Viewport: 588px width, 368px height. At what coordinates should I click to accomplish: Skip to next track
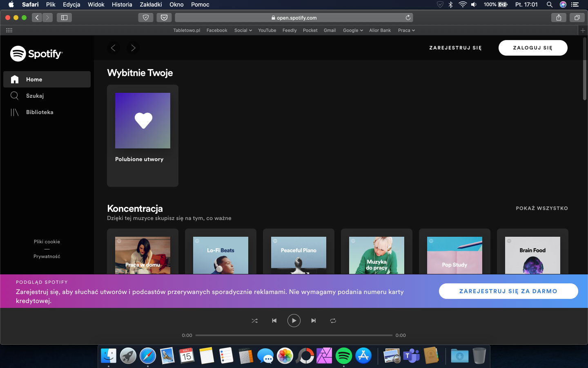pyautogui.click(x=314, y=321)
